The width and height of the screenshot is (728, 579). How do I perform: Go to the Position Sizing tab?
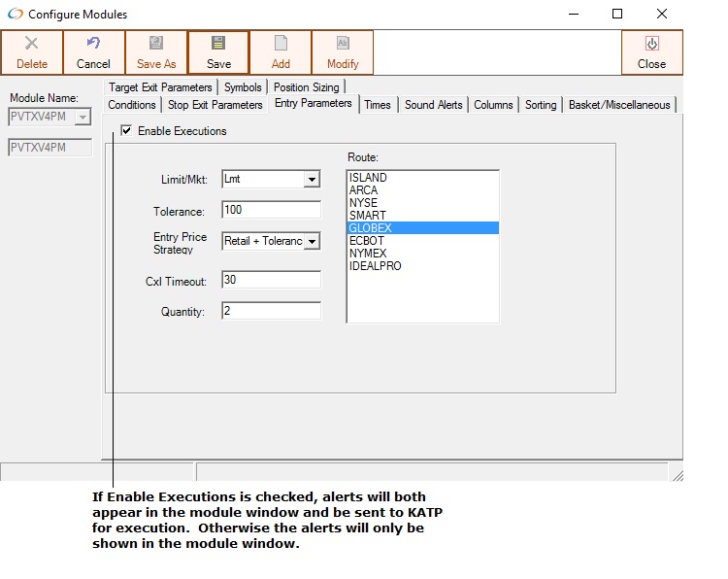pyautogui.click(x=306, y=87)
